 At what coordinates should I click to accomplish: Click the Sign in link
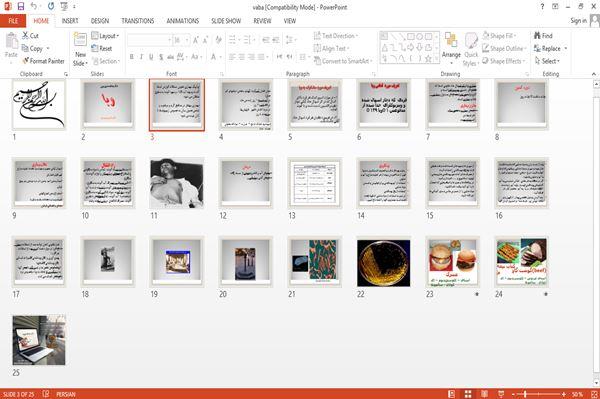tap(578, 21)
